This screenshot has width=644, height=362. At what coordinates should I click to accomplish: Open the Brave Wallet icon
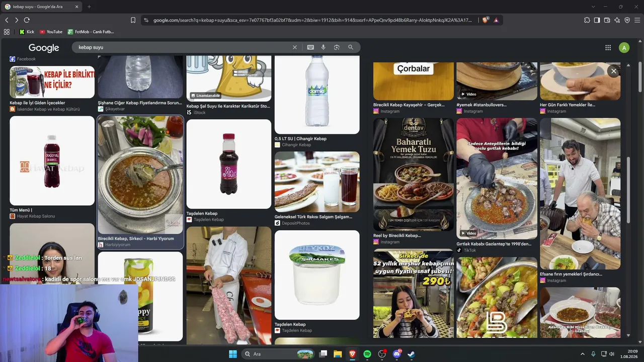point(607,20)
